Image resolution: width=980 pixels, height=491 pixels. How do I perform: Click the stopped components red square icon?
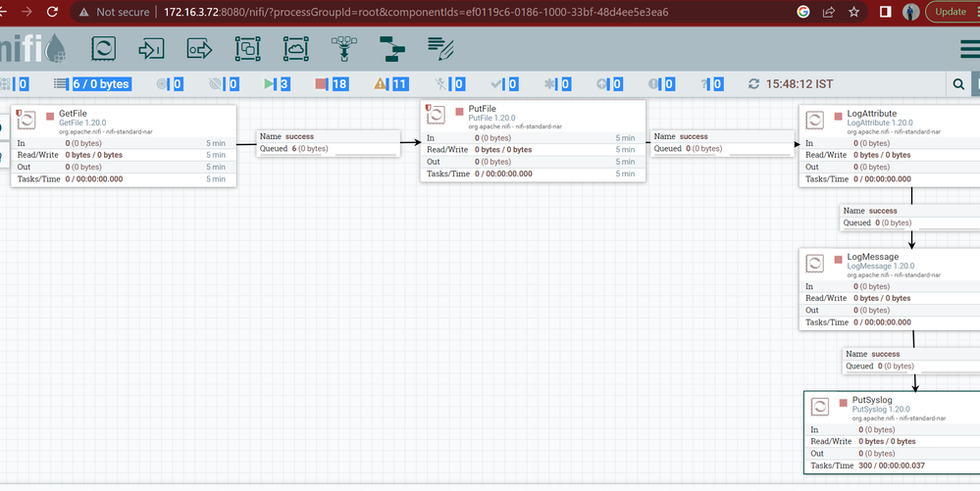click(321, 83)
